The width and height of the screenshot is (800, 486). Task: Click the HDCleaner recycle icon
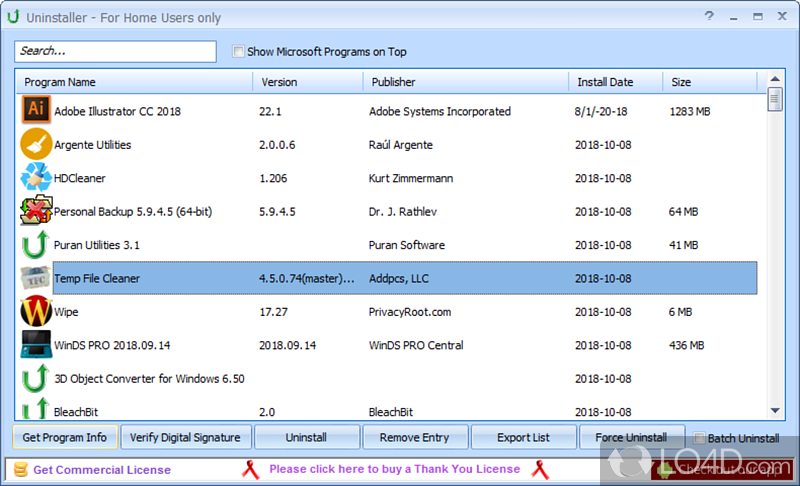[36, 177]
